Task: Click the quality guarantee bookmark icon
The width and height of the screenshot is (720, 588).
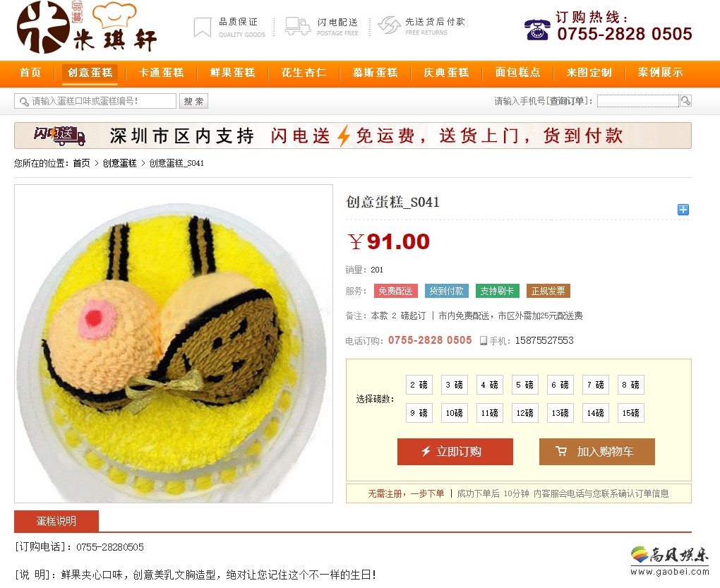Action: [x=203, y=27]
